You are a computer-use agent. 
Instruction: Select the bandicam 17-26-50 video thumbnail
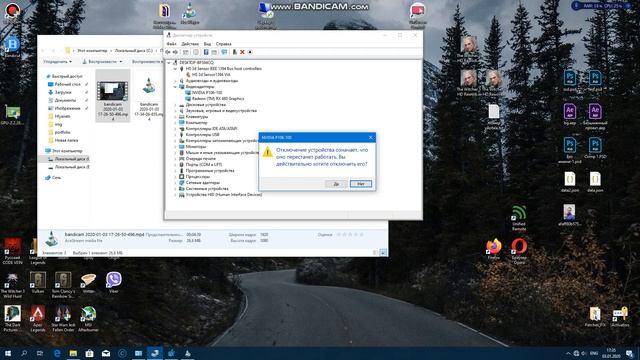point(113,96)
